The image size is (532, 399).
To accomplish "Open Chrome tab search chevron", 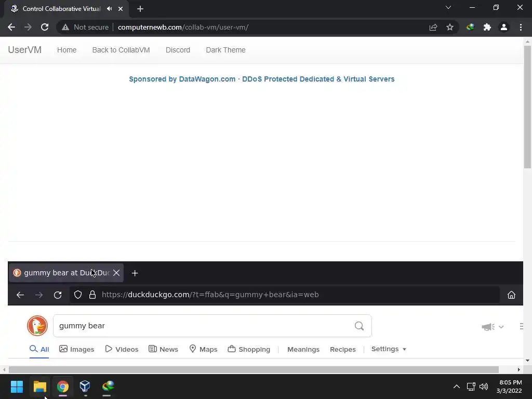I will click(448, 7).
